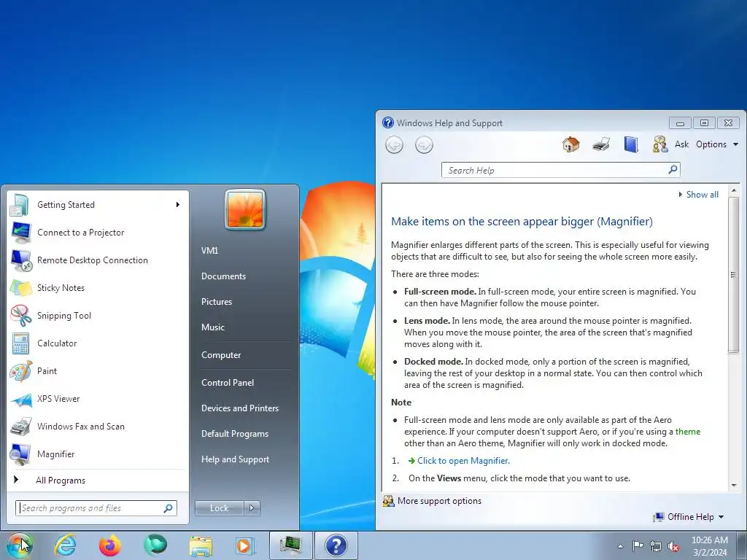Open Browse Help book icon
Viewport: 747px width, 560px height.
[x=631, y=144]
